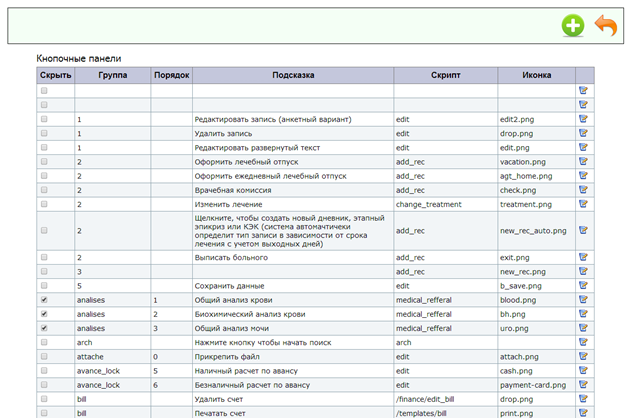
Task: Click the green add record icon
Action: [x=572, y=25]
